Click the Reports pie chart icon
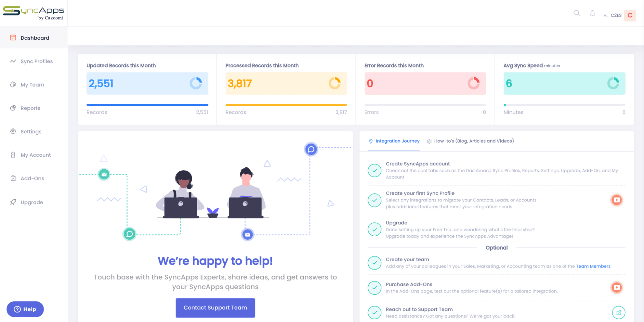644x322 pixels. (13, 108)
